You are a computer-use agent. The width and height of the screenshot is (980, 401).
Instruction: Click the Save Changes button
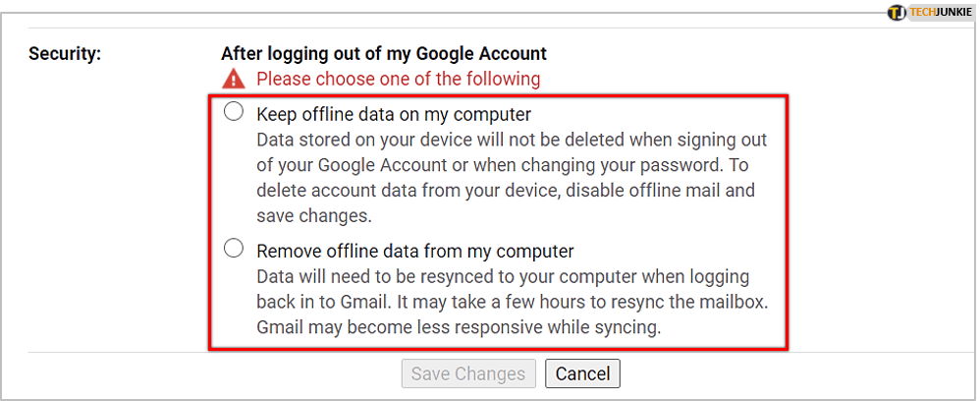click(x=468, y=373)
